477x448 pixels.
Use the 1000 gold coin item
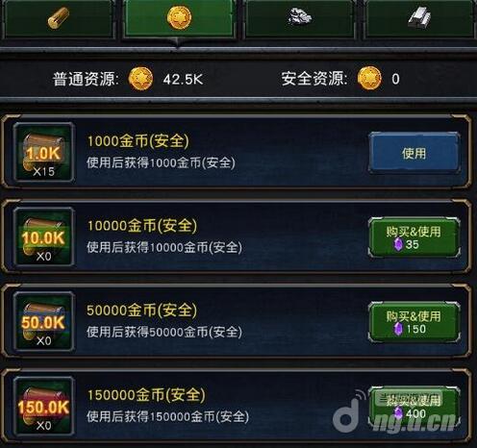[414, 154]
